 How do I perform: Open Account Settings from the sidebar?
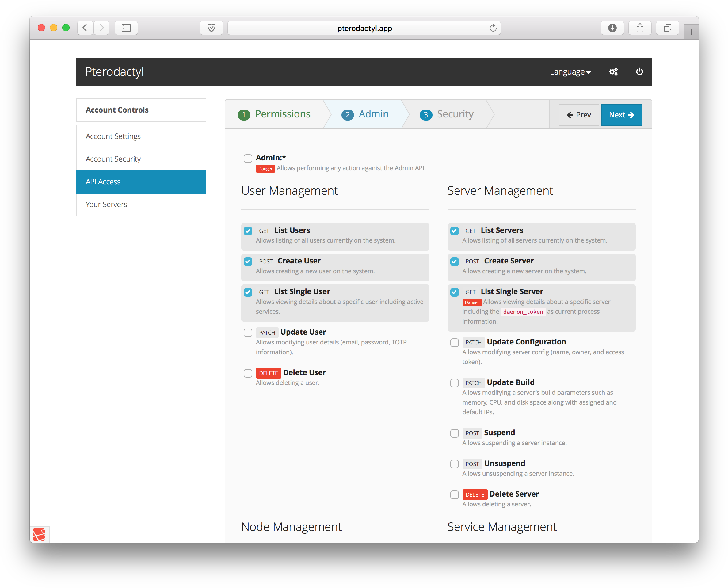click(x=113, y=136)
